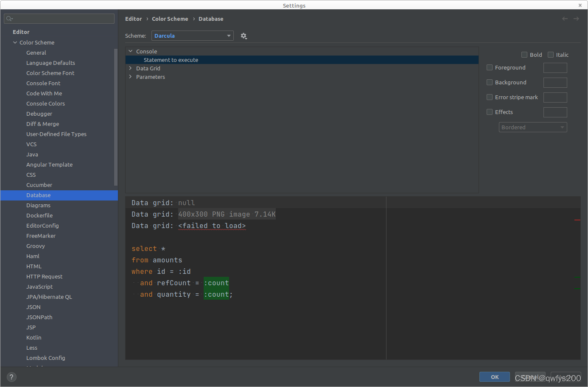Screen dimensions: 588x387
Task: Open Language Defaults settings page
Action: coord(50,63)
